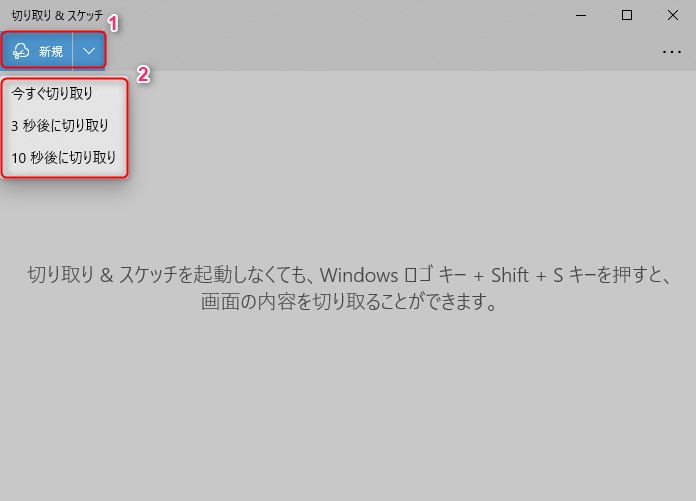This screenshot has height=501, width=696.
Task: Close the 切り取り & スケッチ window
Action: 673,16
